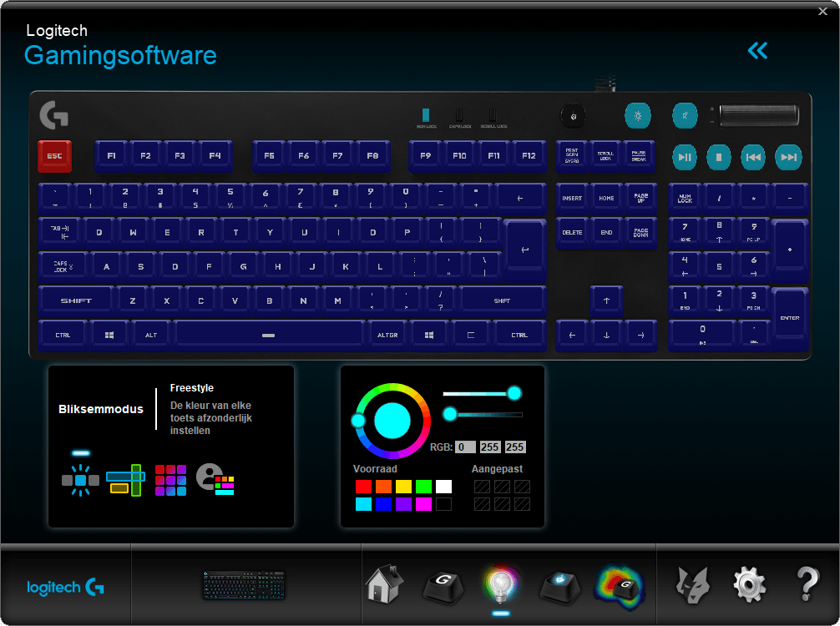Screen dimensions: 840x626
Task: Pick the purple stock color swatch
Action: (403, 504)
